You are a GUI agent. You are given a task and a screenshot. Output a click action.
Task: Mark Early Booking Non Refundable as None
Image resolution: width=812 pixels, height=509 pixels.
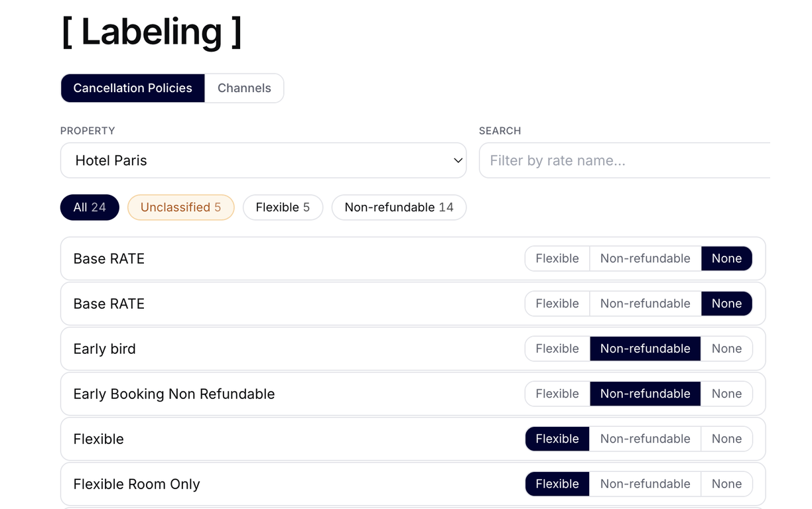point(726,394)
